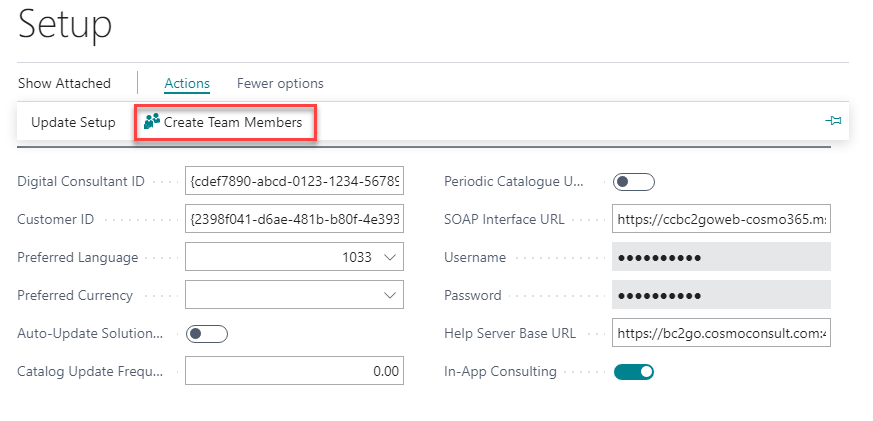The image size is (873, 421).
Task: Click Fewer options in the menu
Action: 280,83
